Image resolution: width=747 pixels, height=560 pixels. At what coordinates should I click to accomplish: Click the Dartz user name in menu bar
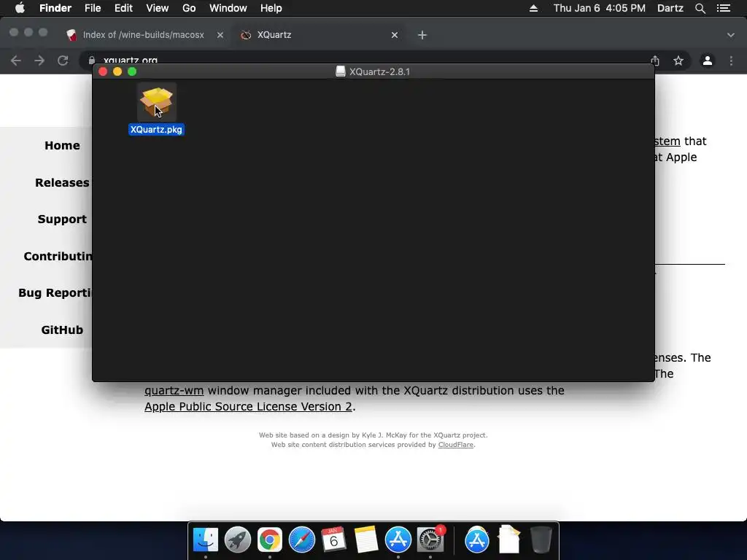(x=670, y=8)
